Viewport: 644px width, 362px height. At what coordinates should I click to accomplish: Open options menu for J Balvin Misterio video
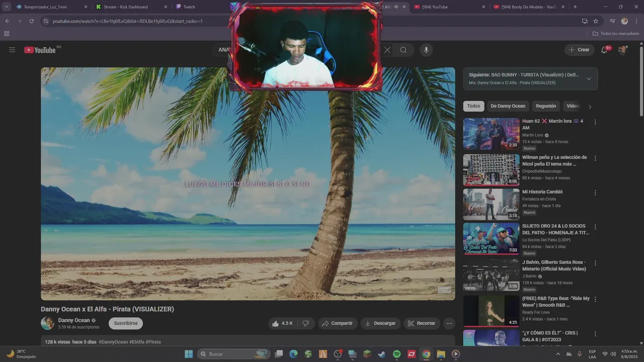pyautogui.click(x=595, y=263)
